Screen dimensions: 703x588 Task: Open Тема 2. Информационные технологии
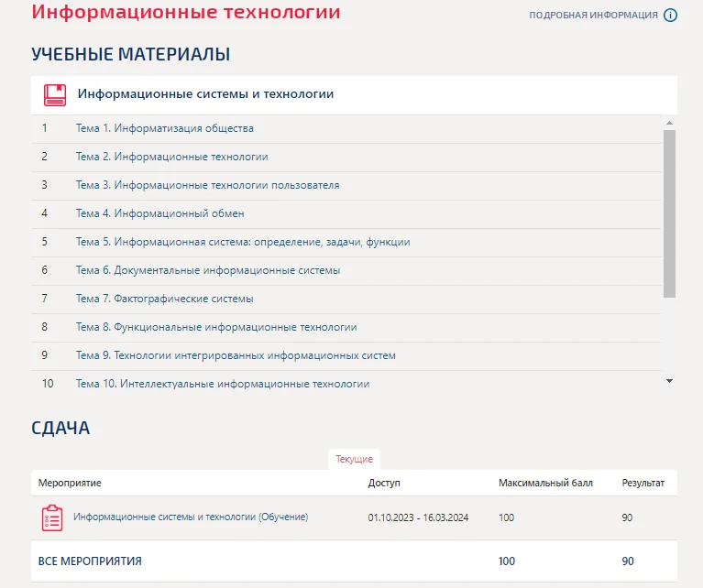(x=171, y=157)
